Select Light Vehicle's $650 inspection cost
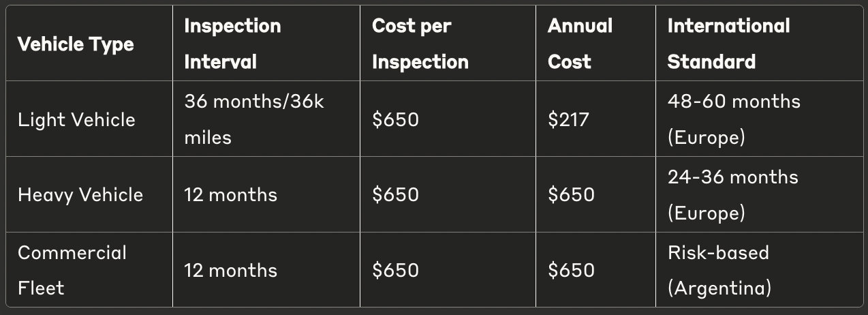 [395, 120]
